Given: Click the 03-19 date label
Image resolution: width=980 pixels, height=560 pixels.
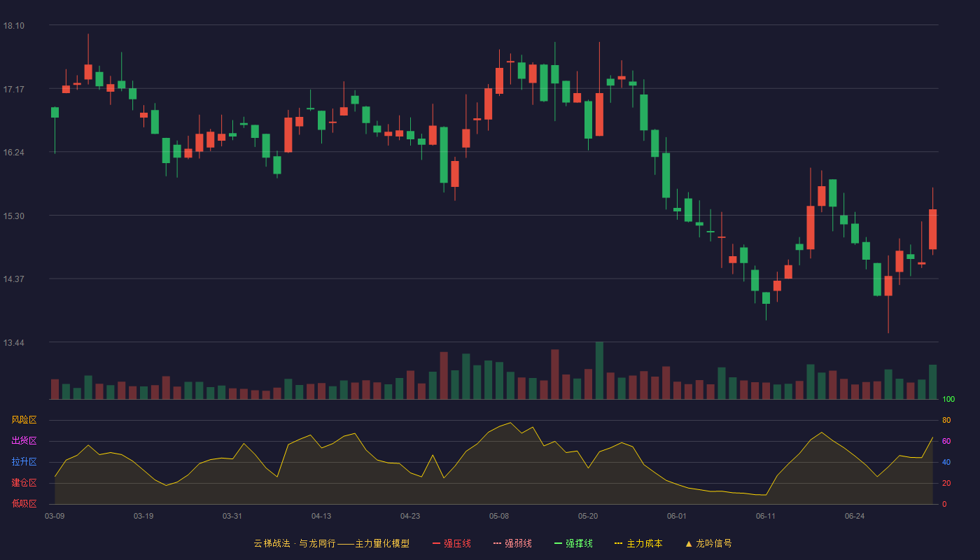Looking at the screenshot, I should point(143,516).
